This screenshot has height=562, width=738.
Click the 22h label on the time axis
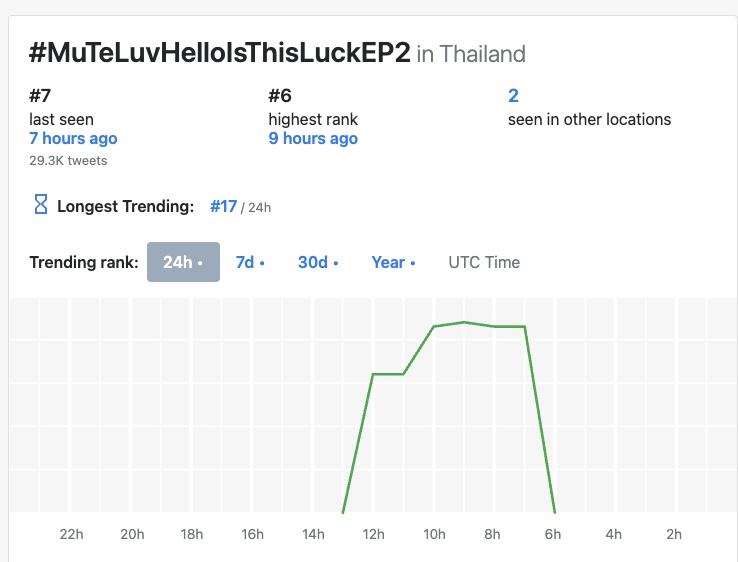pos(71,534)
